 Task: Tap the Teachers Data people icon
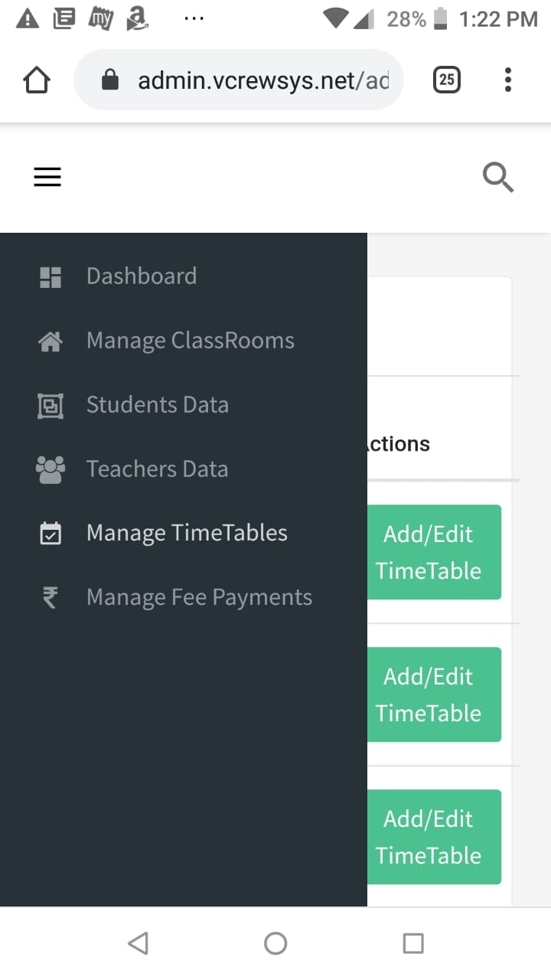pyautogui.click(x=51, y=469)
